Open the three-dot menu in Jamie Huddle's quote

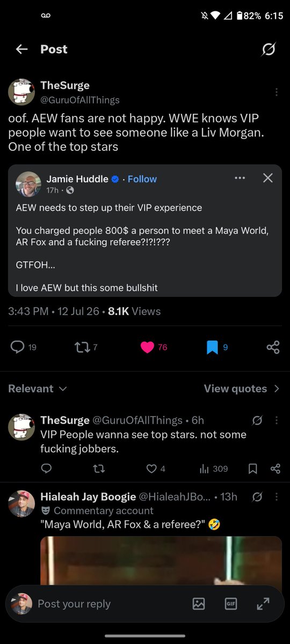(x=240, y=178)
